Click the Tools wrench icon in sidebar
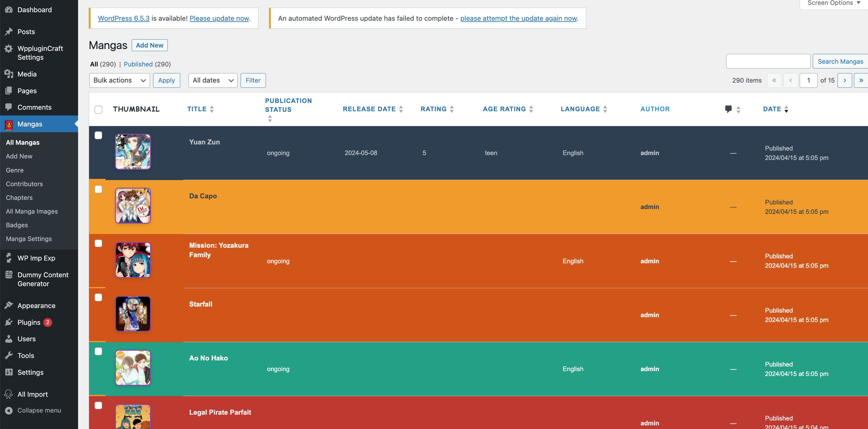This screenshot has height=429, width=868. pos(9,356)
